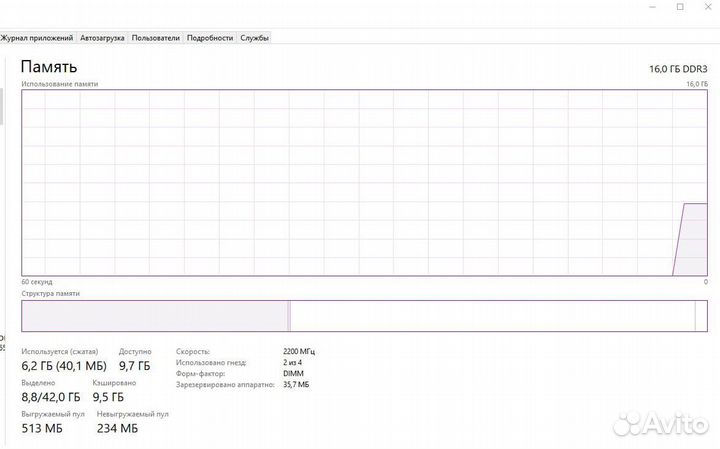
Task: Click the large unshaded segment of memory structure bar
Action: [490, 316]
